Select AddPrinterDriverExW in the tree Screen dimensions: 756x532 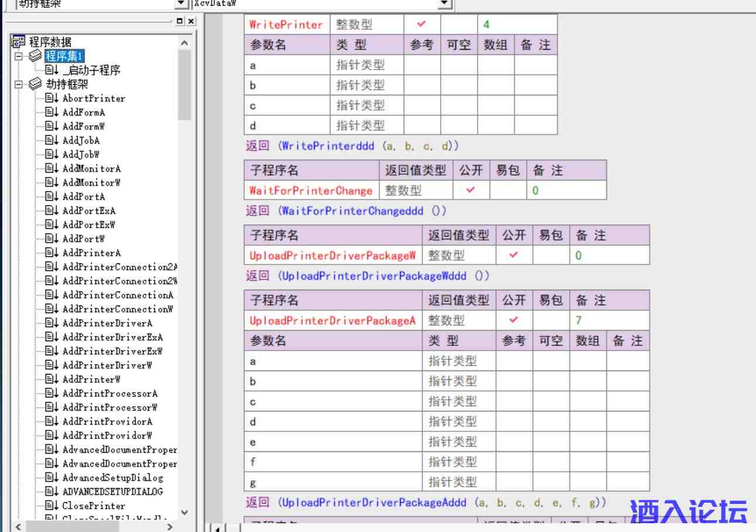click(112, 351)
